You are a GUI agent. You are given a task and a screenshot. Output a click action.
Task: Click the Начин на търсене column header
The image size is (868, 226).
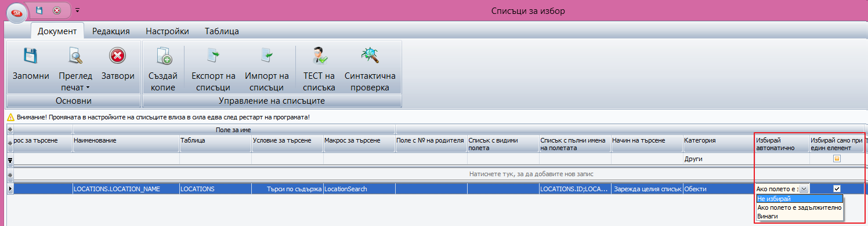coord(647,144)
